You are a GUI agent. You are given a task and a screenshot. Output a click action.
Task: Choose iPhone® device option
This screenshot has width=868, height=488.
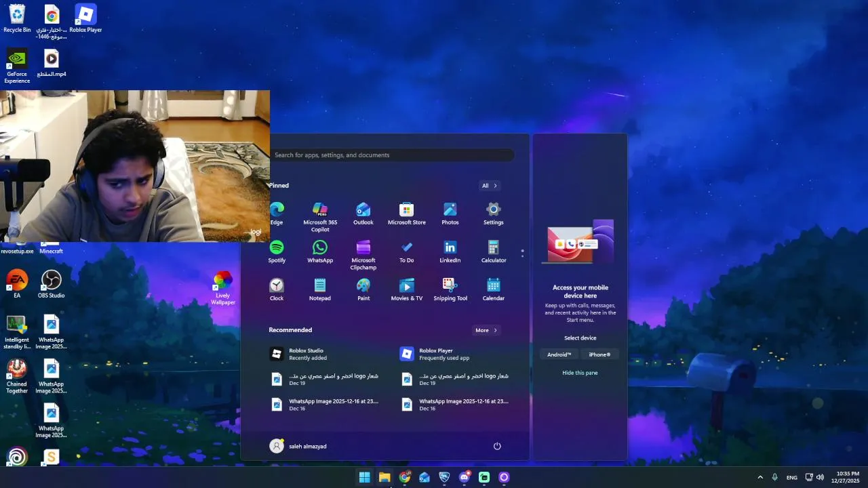point(599,354)
